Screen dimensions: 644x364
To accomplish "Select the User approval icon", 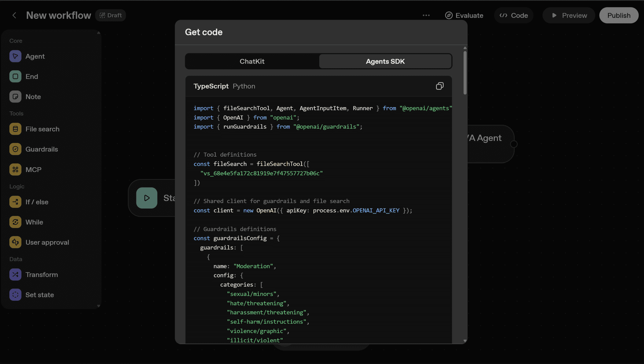I will coord(15,242).
